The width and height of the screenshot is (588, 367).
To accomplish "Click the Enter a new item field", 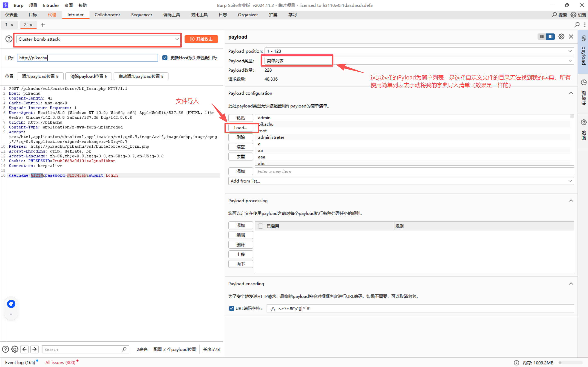I will [x=413, y=171].
